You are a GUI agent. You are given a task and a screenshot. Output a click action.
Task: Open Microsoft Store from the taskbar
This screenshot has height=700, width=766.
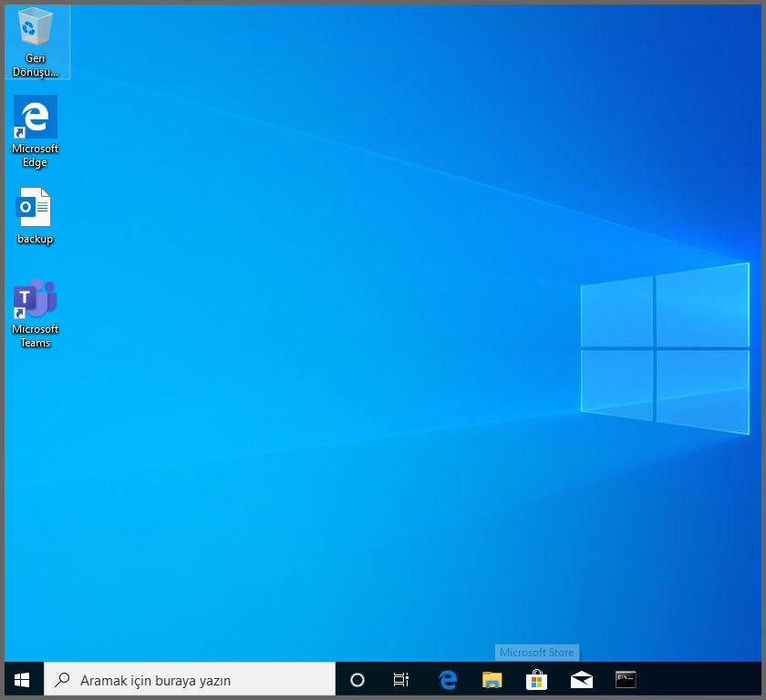[x=536, y=679]
